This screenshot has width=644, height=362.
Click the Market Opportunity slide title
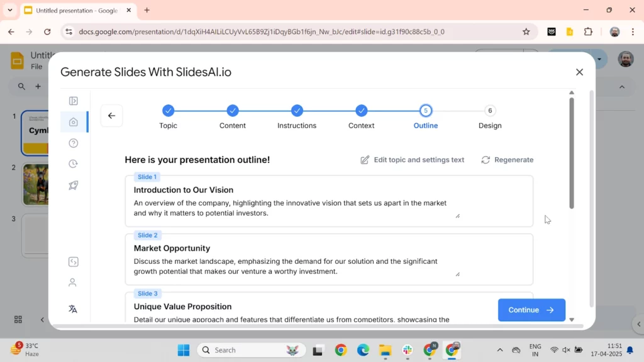[172, 248]
